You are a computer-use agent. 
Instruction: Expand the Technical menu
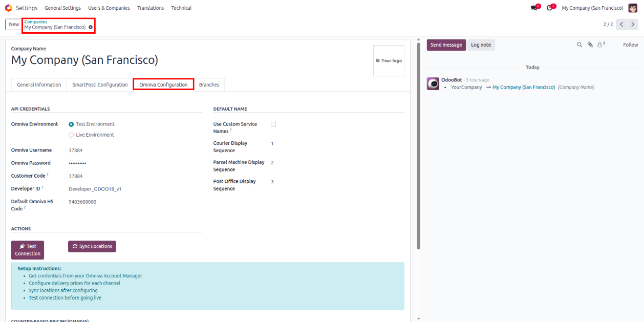pyautogui.click(x=181, y=8)
